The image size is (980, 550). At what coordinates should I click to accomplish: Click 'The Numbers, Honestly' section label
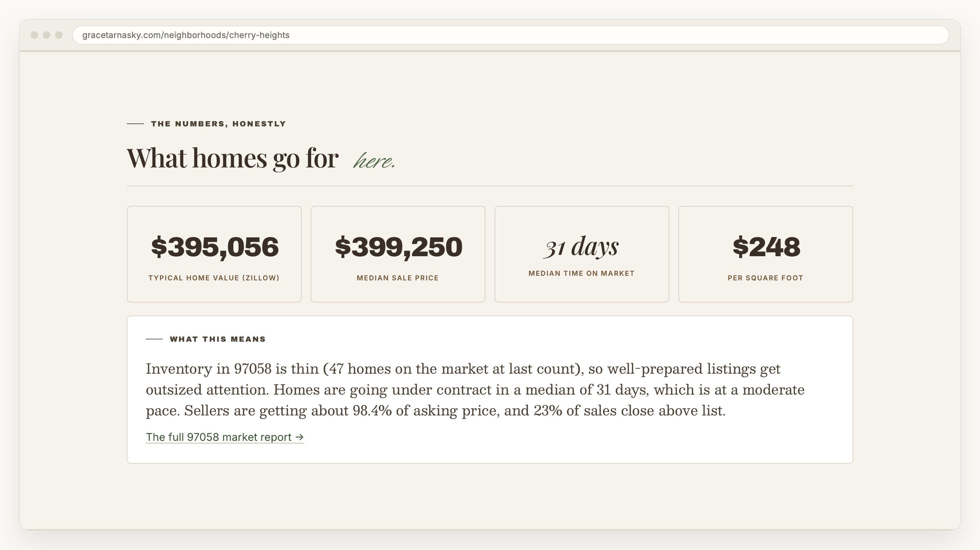click(x=218, y=124)
